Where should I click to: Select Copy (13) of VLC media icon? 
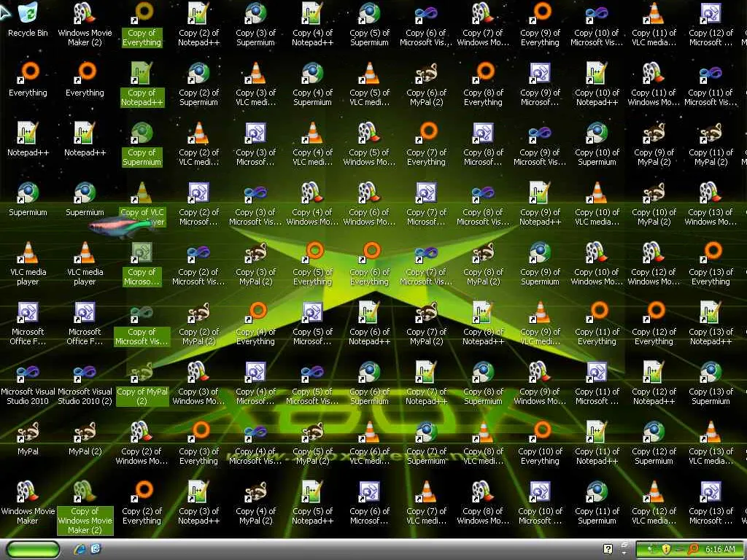(711, 443)
